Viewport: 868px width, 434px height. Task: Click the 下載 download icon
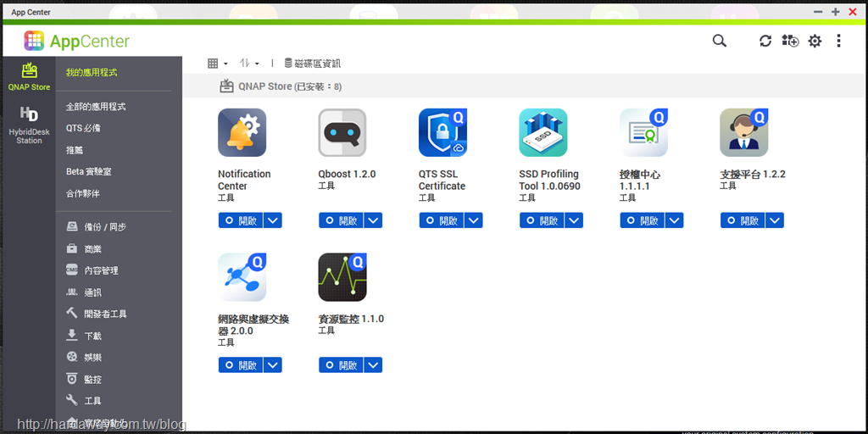[72, 336]
